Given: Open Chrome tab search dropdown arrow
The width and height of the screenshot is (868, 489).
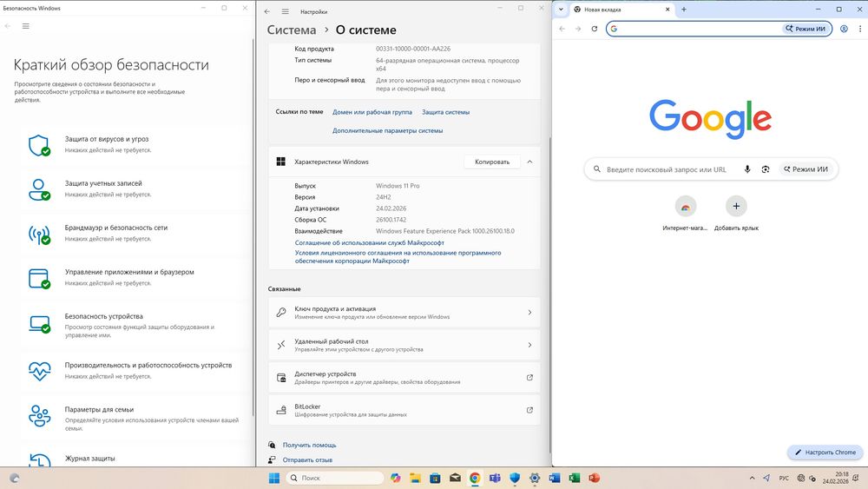Looking at the screenshot, I should [x=561, y=10].
